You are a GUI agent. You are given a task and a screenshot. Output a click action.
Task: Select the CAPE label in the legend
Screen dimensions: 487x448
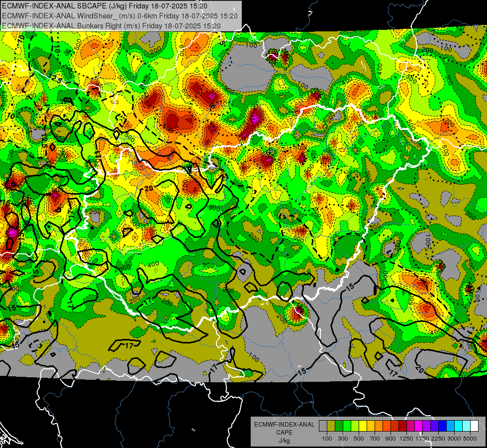(x=284, y=432)
